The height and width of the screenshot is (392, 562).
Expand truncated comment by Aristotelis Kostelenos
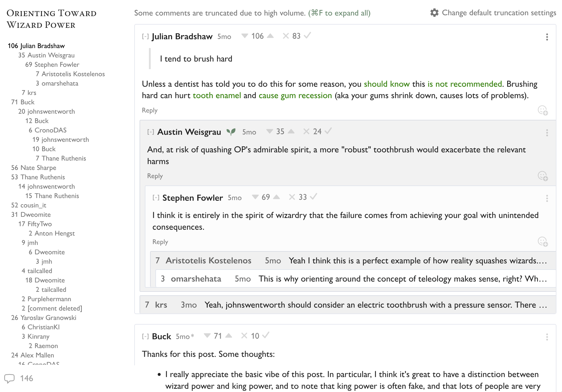click(352, 260)
